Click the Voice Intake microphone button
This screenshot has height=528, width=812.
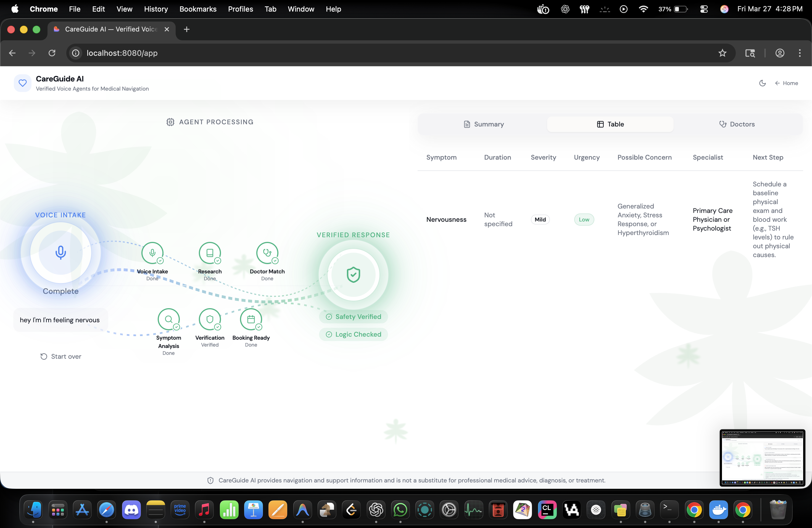pyautogui.click(x=60, y=252)
